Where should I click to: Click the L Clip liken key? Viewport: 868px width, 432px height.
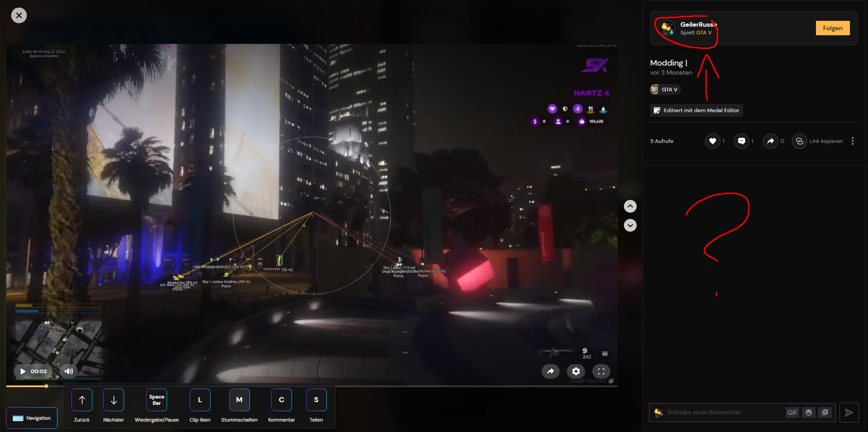click(x=200, y=400)
